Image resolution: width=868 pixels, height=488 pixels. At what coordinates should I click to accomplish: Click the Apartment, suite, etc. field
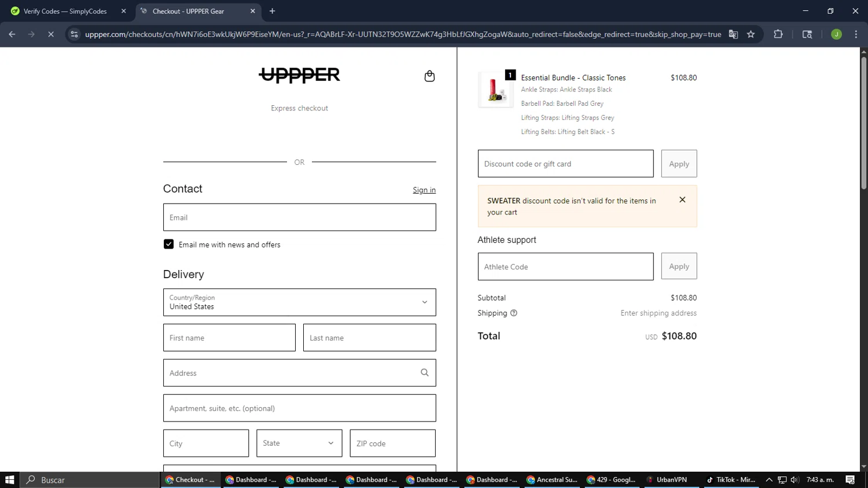[299, 408]
